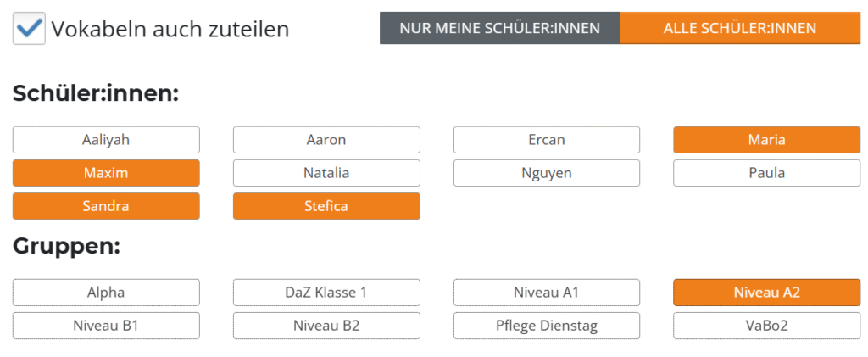Toggle student Aaron on
Viewport: 868px width, 357px height.
coord(326,140)
